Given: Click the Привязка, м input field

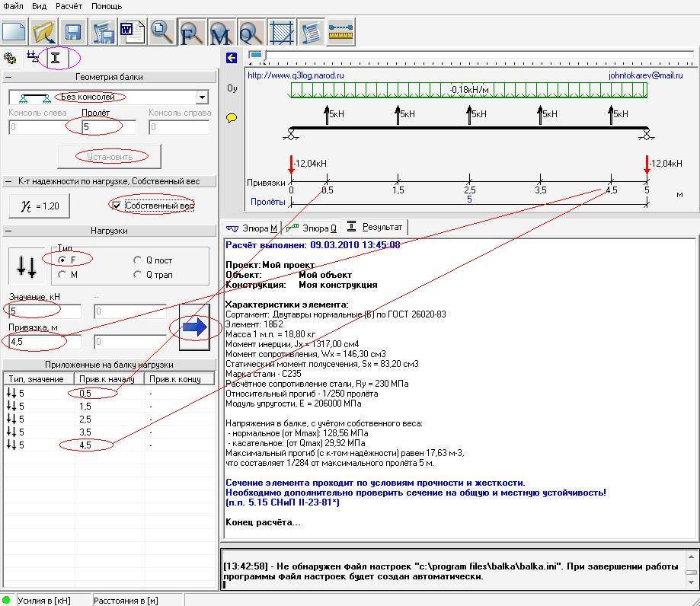Looking at the screenshot, I should pos(44,343).
